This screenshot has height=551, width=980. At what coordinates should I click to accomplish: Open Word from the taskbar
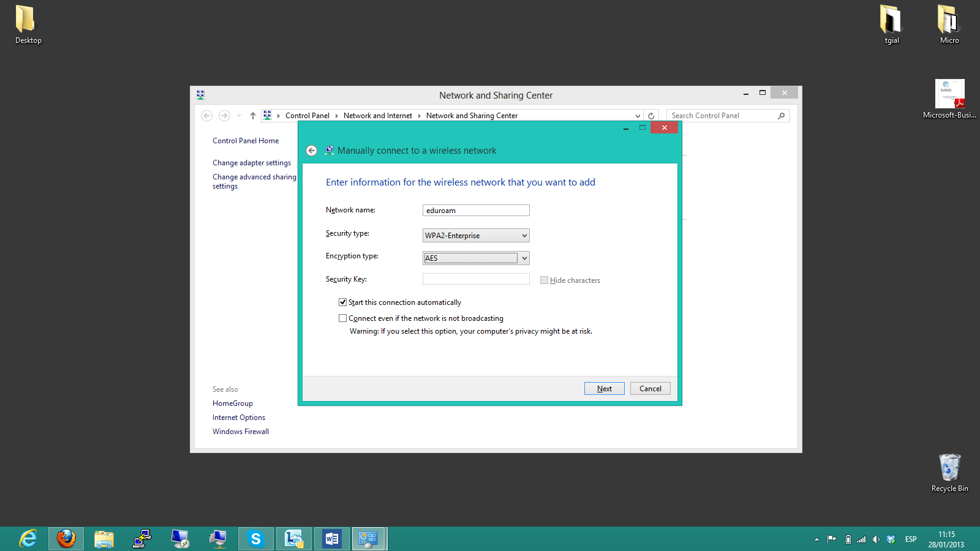[331, 539]
